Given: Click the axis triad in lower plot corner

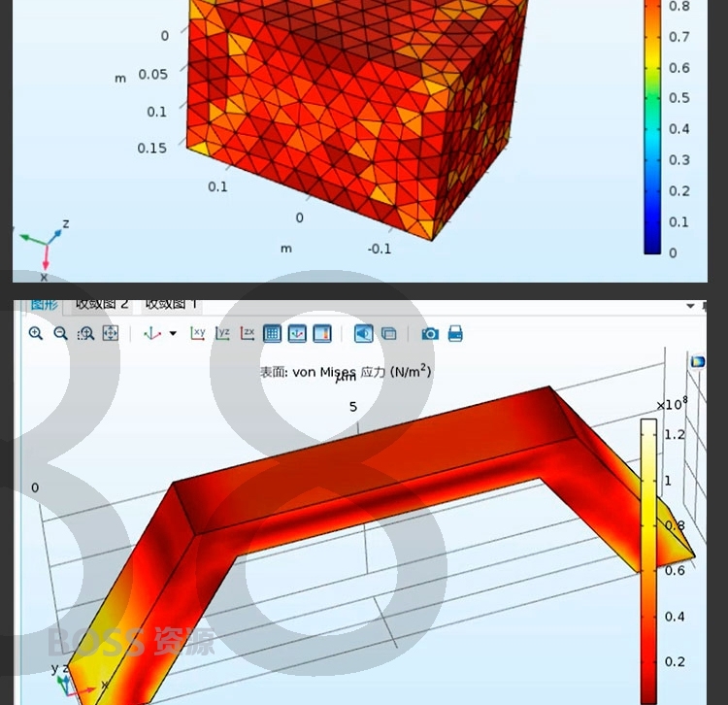Looking at the screenshot, I should point(77,681).
